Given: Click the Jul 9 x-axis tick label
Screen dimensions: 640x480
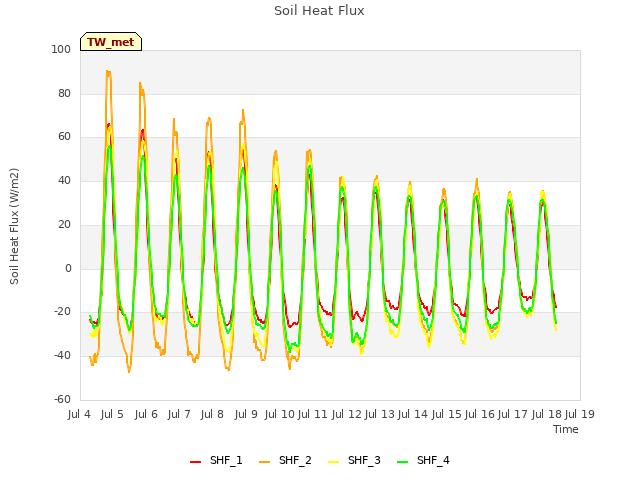Looking at the screenshot, I should [246, 414].
